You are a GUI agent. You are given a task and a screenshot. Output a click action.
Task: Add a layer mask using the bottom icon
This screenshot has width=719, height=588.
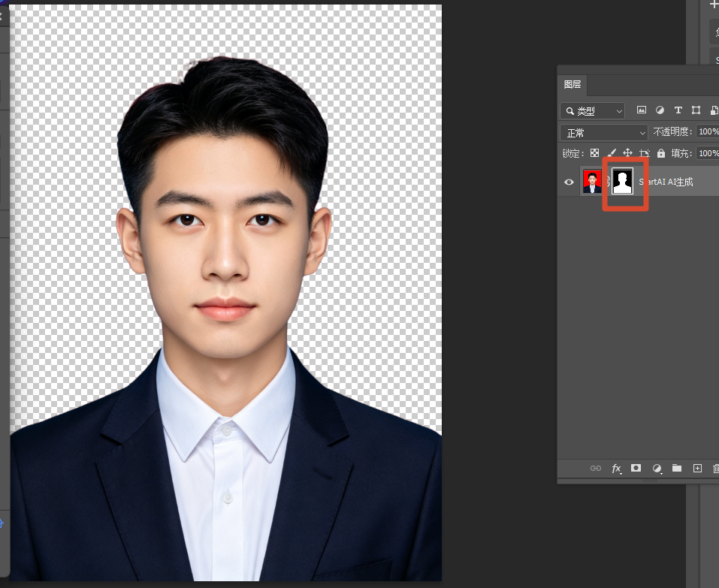click(x=636, y=468)
